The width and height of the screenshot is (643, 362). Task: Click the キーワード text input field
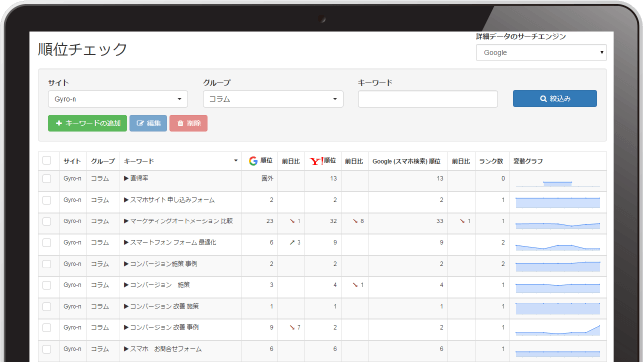click(428, 99)
